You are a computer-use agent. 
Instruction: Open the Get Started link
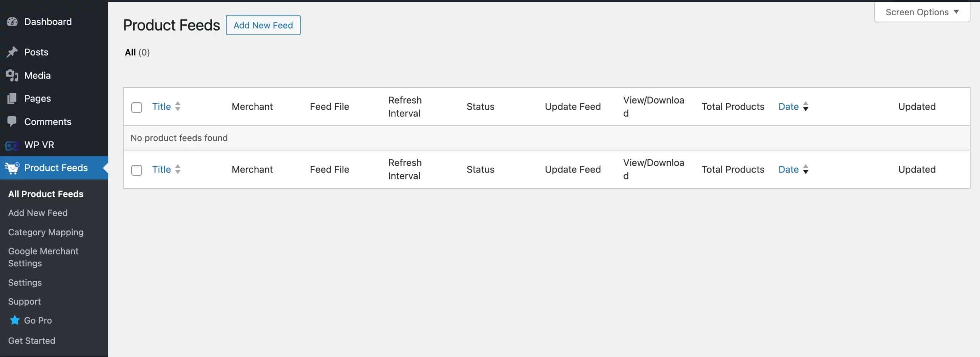32,341
